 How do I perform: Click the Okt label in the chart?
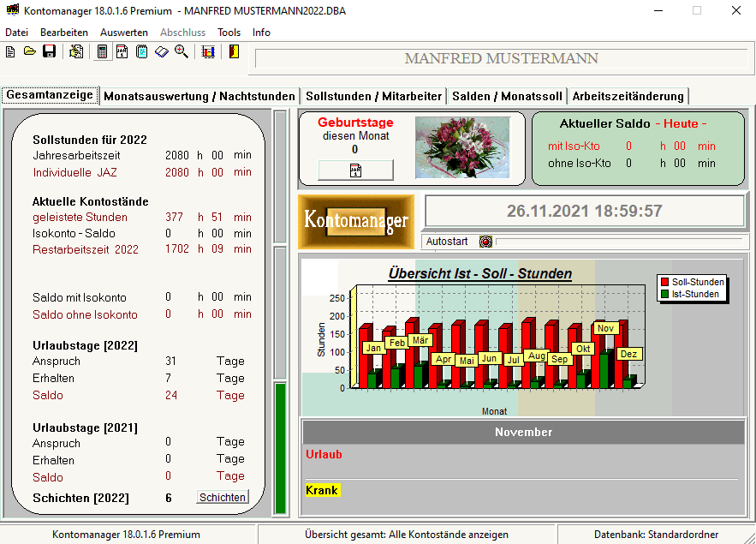(583, 348)
